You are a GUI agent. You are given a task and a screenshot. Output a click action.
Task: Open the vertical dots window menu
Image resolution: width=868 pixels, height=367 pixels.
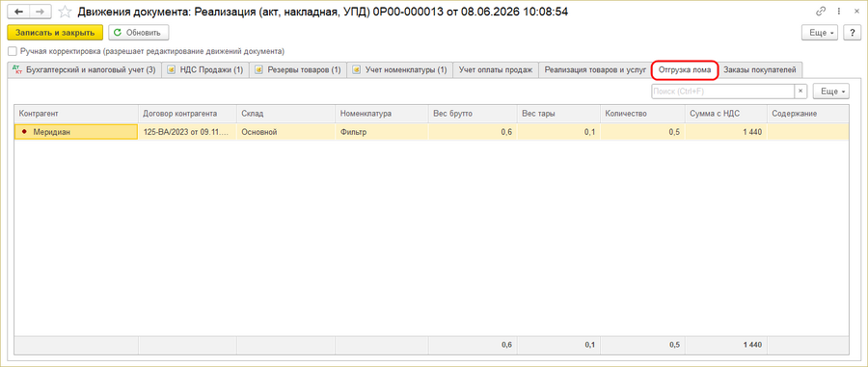839,12
